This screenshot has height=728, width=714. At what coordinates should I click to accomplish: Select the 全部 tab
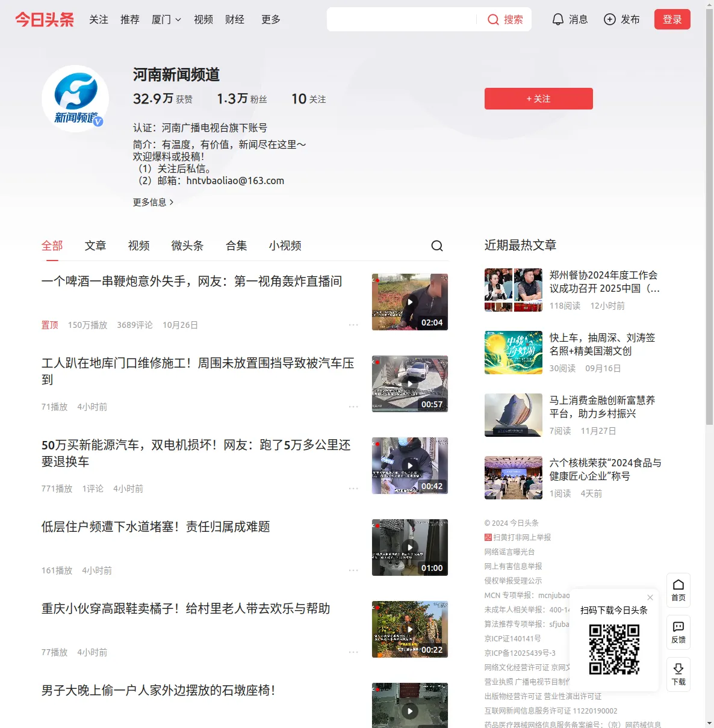pyautogui.click(x=52, y=245)
